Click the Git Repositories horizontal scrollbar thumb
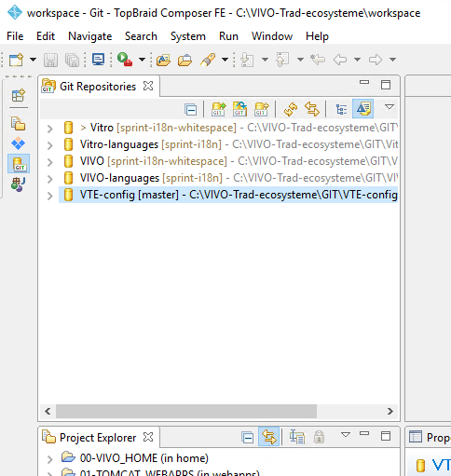451x476 pixels. pos(186,412)
